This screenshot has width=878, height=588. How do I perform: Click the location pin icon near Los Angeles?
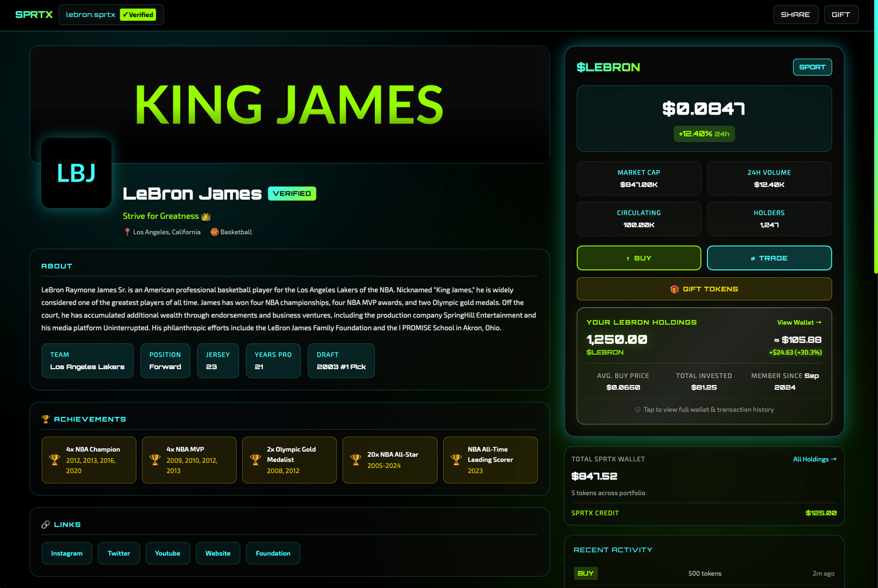click(x=127, y=232)
